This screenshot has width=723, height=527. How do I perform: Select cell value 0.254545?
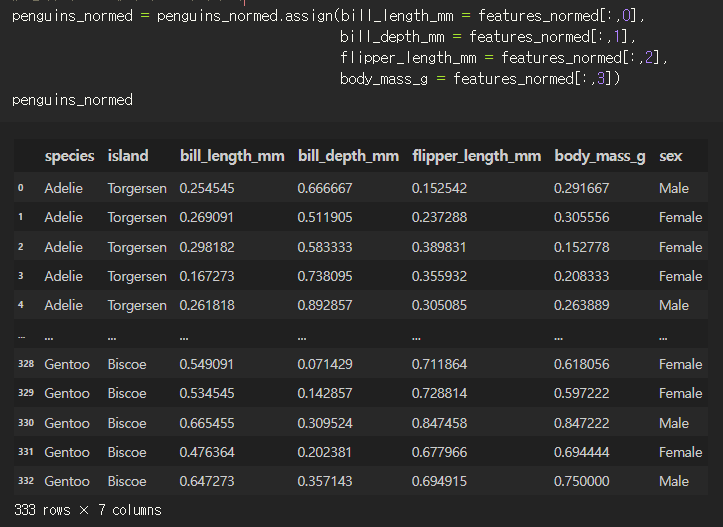click(x=207, y=188)
